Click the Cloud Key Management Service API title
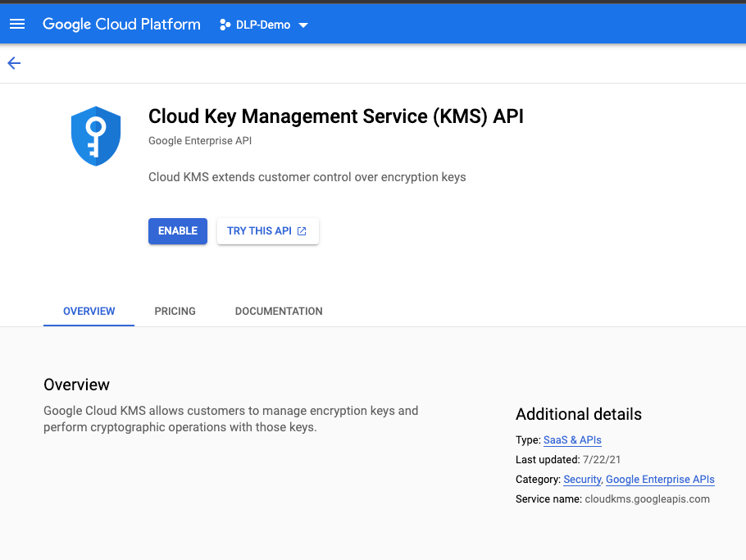The height and width of the screenshot is (560, 746). (335, 116)
